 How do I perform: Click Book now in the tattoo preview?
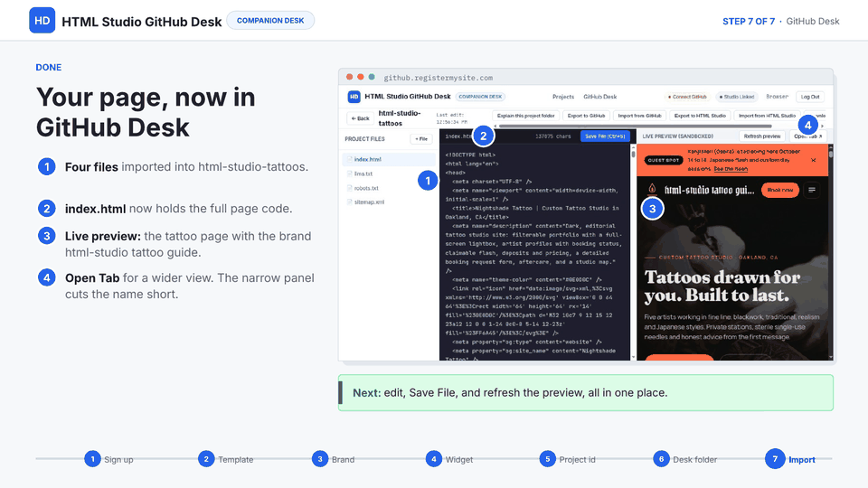pos(780,190)
